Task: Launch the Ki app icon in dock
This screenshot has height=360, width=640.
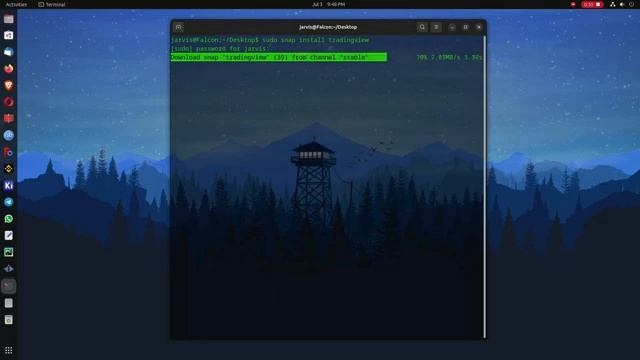Action: click(x=9, y=186)
